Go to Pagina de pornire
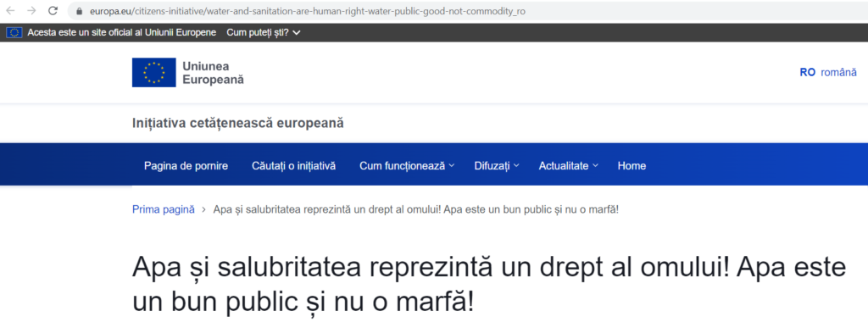Image resolution: width=868 pixels, height=322 pixels. [186, 165]
